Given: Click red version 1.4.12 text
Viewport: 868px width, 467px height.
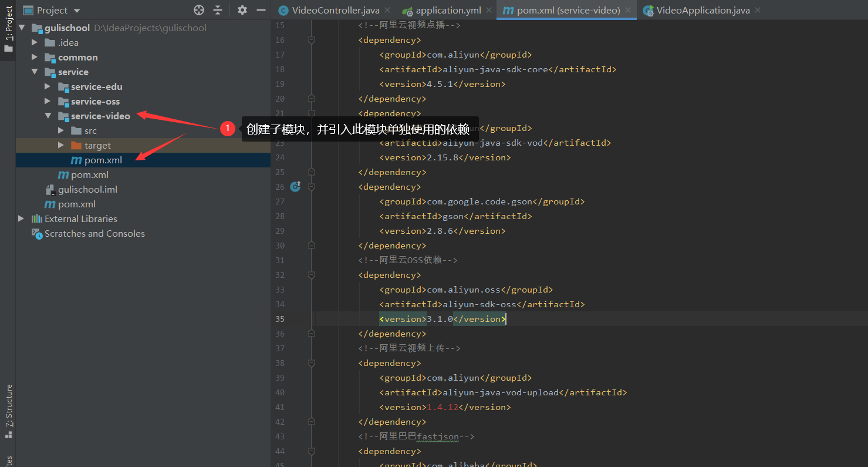Looking at the screenshot, I should coord(443,407).
